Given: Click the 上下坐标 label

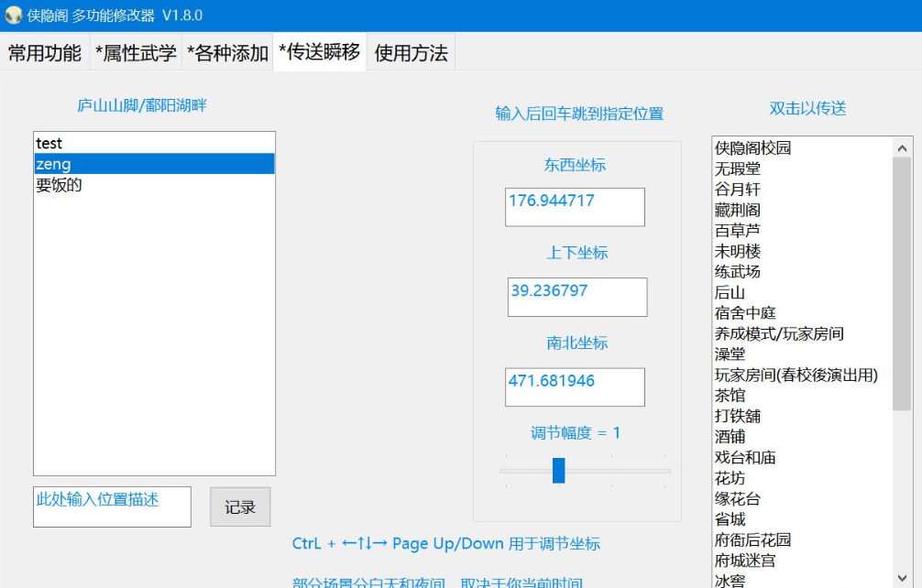Looking at the screenshot, I should click(x=577, y=253).
